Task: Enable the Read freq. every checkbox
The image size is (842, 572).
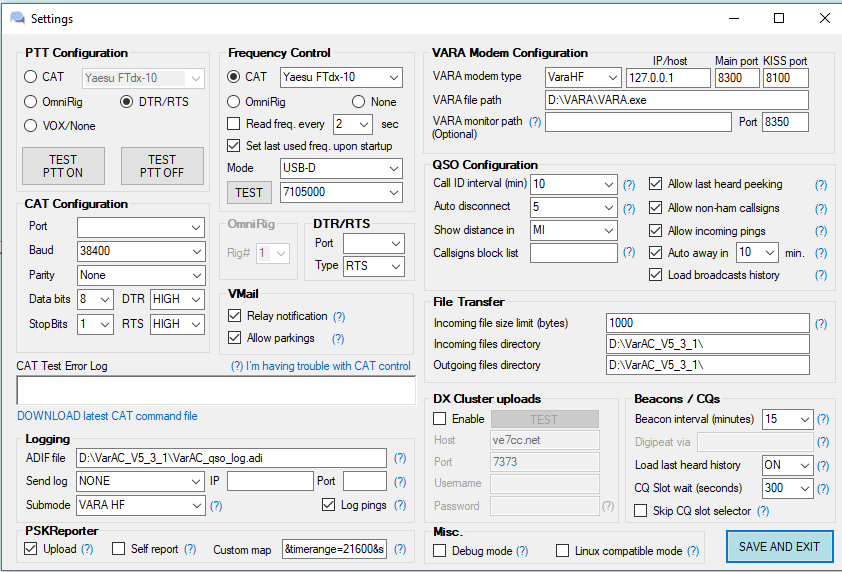Action: [x=234, y=124]
